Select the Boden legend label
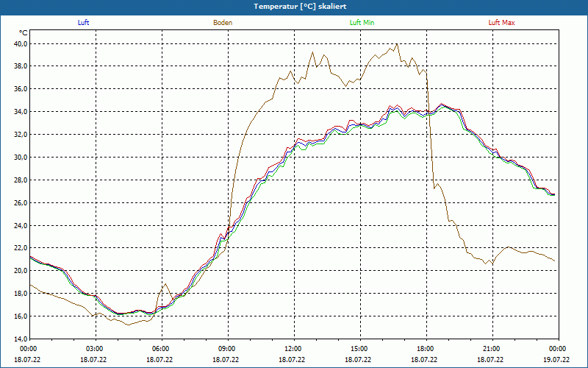The image size is (588, 368). [223, 23]
